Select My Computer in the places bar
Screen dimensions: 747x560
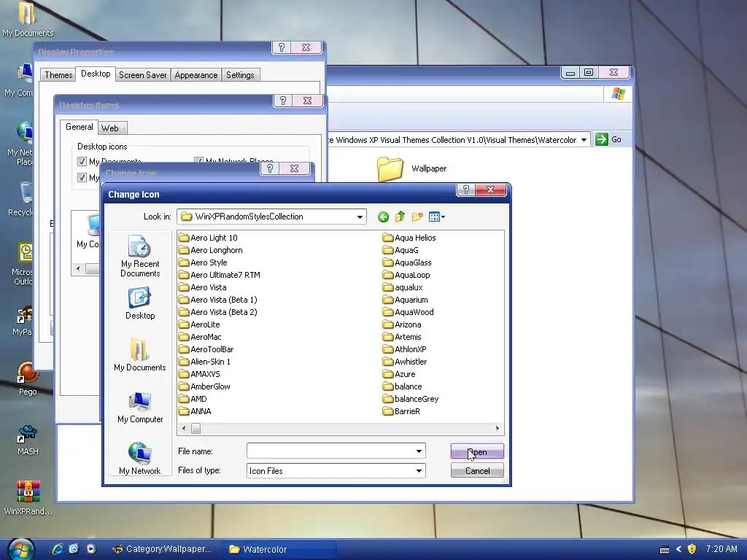click(140, 407)
